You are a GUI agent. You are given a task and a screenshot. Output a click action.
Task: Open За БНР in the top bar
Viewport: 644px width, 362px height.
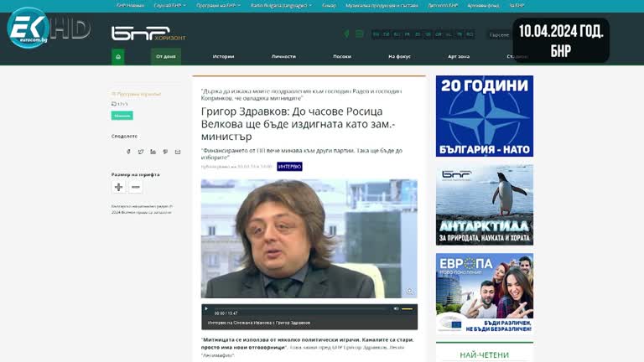point(517,5)
